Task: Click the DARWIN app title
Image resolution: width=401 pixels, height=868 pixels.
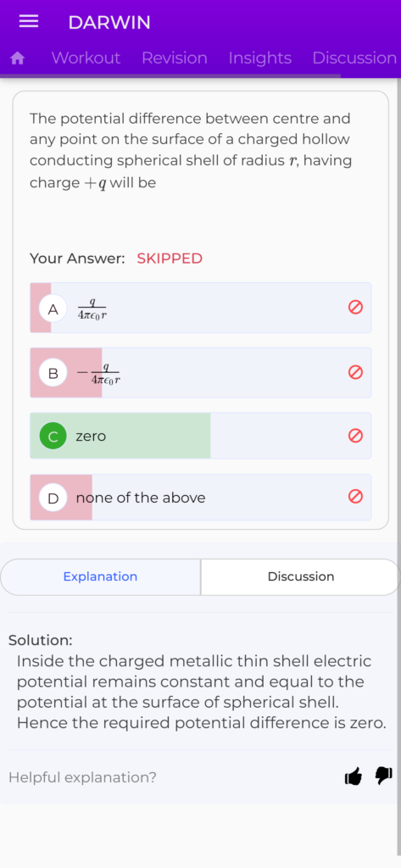Action: 109,23
